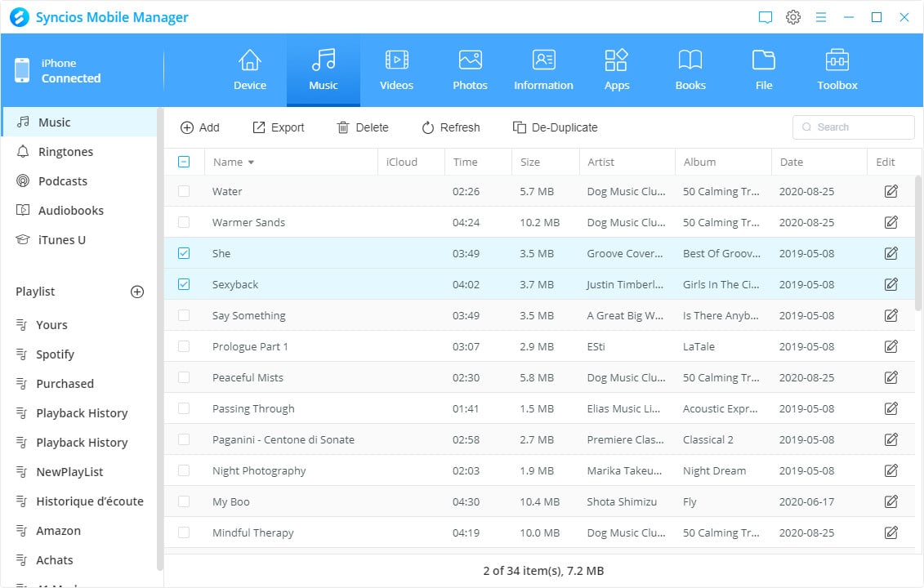Image resolution: width=924 pixels, height=588 pixels.
Task: Open the Spotify playlist
Action: coord(79,354)
